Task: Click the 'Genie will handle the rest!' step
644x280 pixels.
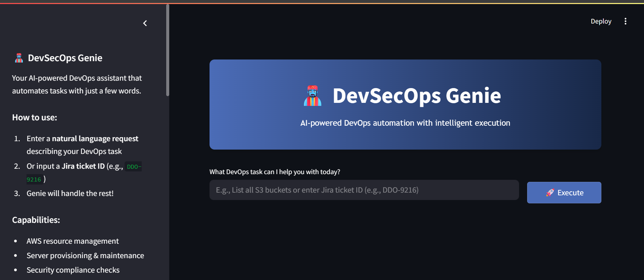Action: coord(70,193)
